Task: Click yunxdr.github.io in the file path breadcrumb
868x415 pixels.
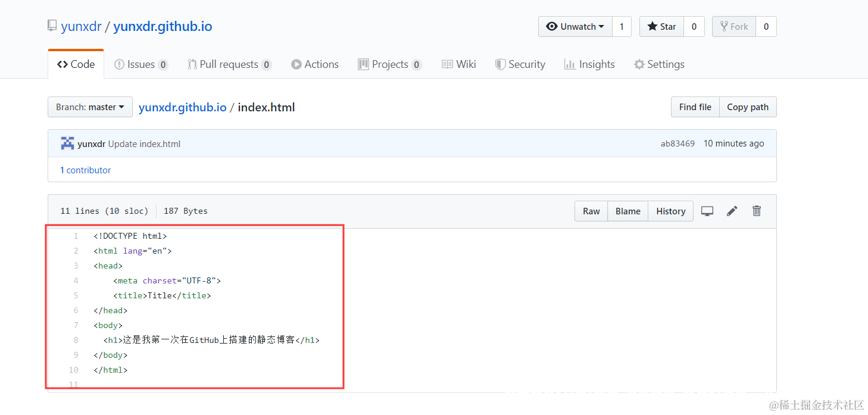Action: [x=182, y=107]
